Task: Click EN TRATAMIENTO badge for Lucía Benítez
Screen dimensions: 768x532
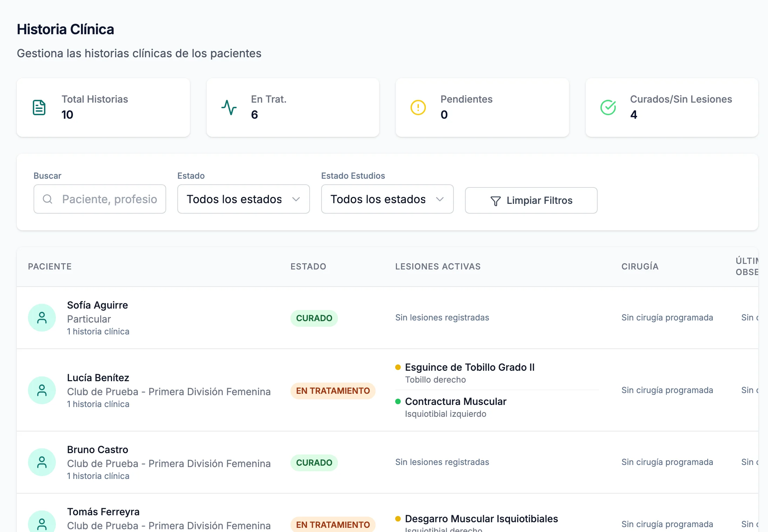Action: pyautogui.click(x=333, y=391)
